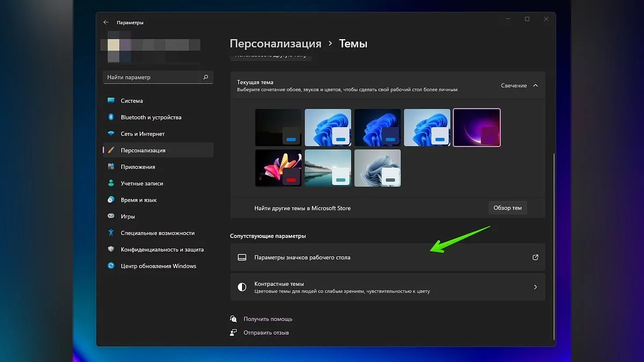
Task: Open the Система settings section
Action: [x=131, y=101]
